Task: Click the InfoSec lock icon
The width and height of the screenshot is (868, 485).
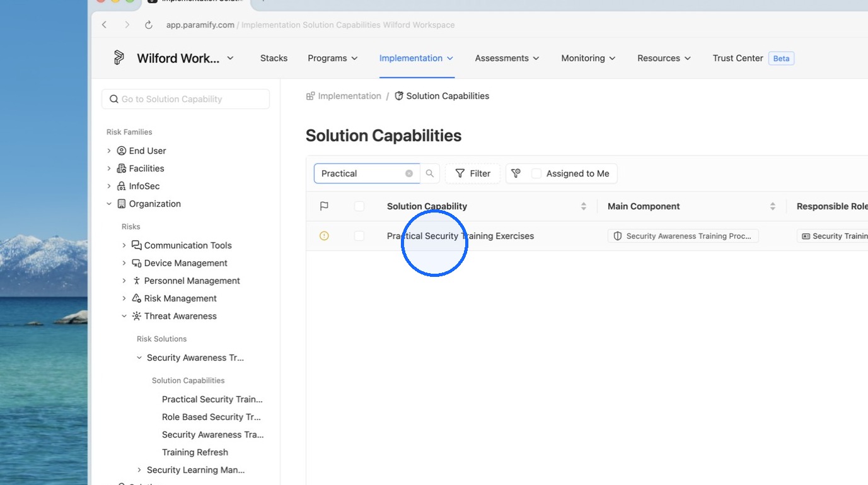Action: tap(122, 186)
